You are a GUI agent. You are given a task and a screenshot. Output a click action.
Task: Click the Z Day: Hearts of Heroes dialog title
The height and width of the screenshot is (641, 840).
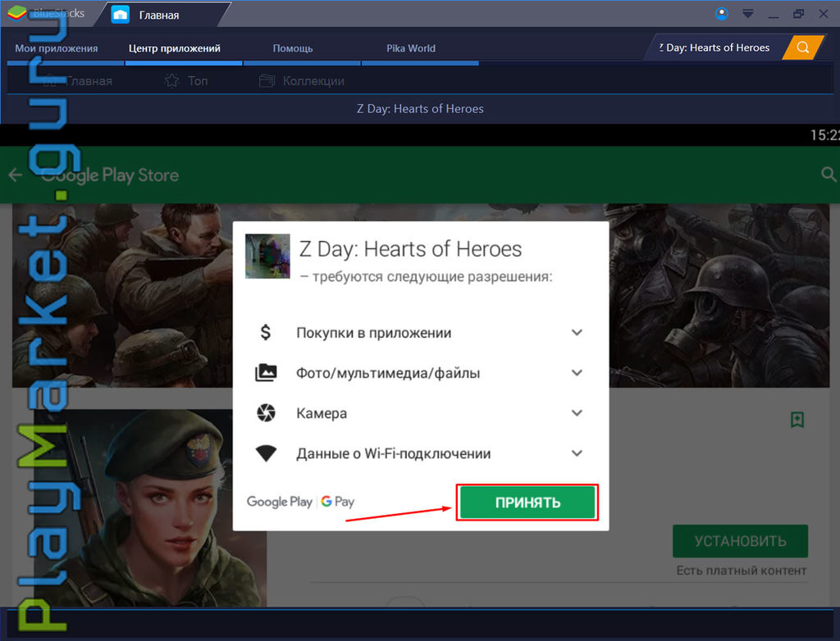click(x=410, y=249)
